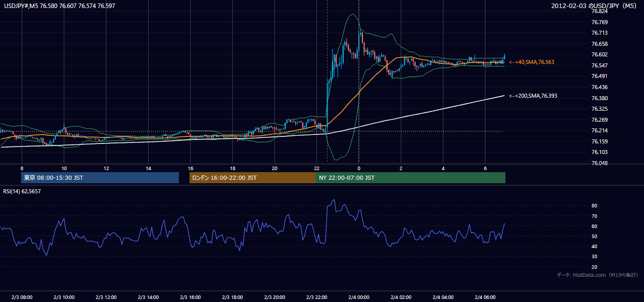Click price axis label 76.159

pyautogui.click(x=600, y=141)
